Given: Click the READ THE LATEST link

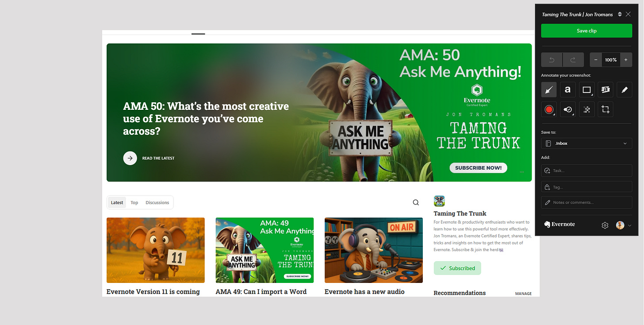Looking at the screenshot, I should [158, 158].
